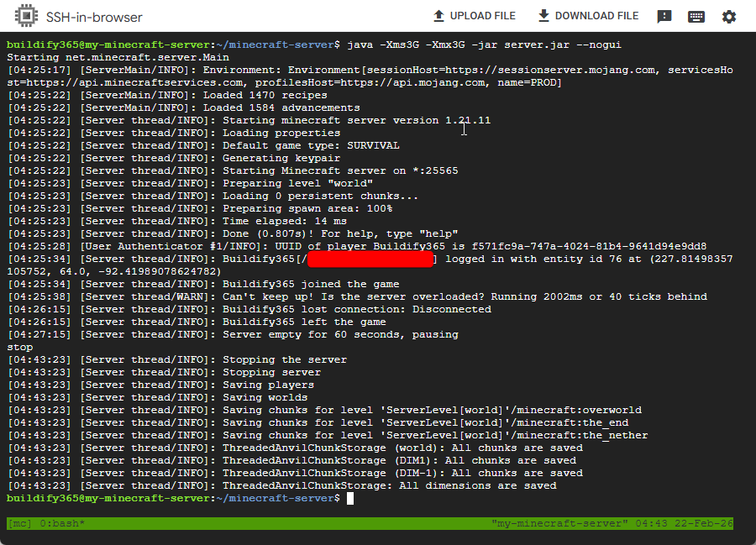The image size is (756, 545).
Task: Click the tmux status "my-minecraft-server" 04:43 22-Feb-26
Action: tap(612, 523)
